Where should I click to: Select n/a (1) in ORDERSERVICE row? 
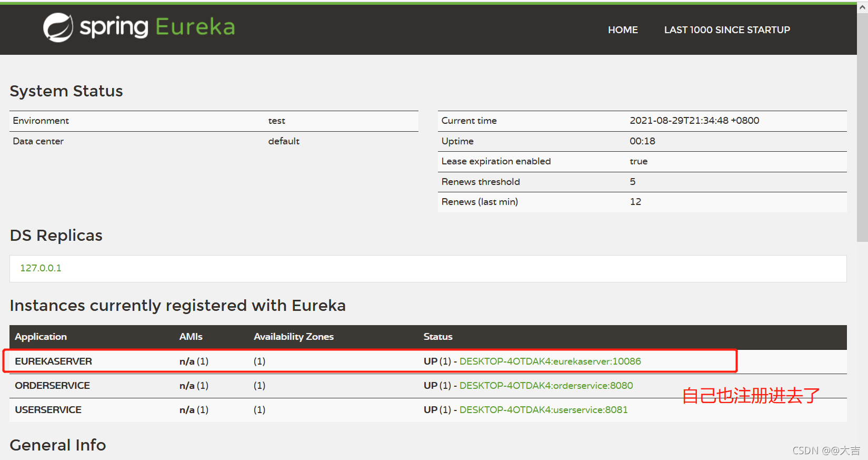[x=194, y=386]
